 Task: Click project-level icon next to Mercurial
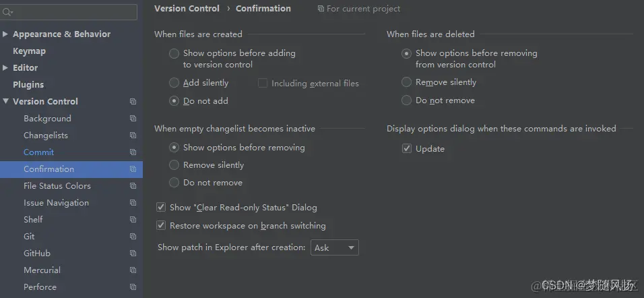pos(133,270)
